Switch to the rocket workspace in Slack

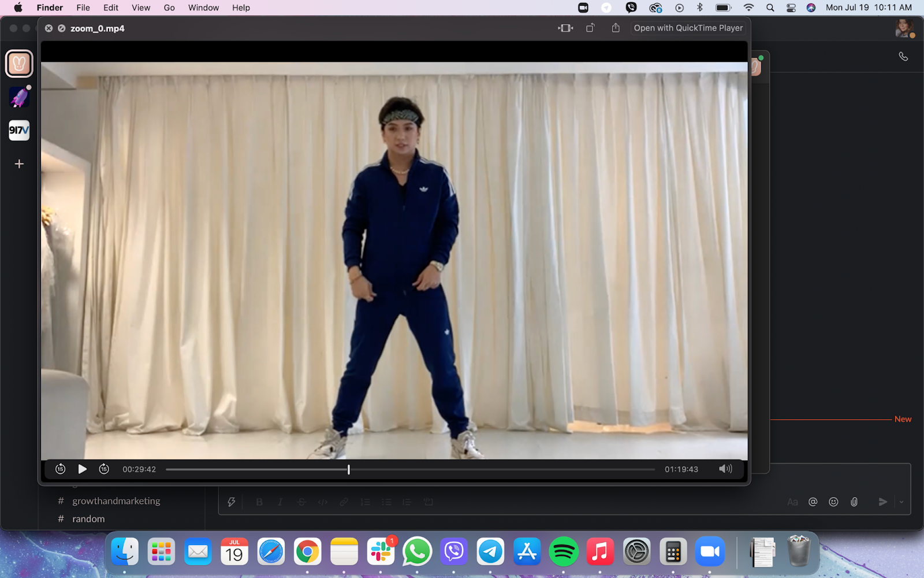(19, 97)
